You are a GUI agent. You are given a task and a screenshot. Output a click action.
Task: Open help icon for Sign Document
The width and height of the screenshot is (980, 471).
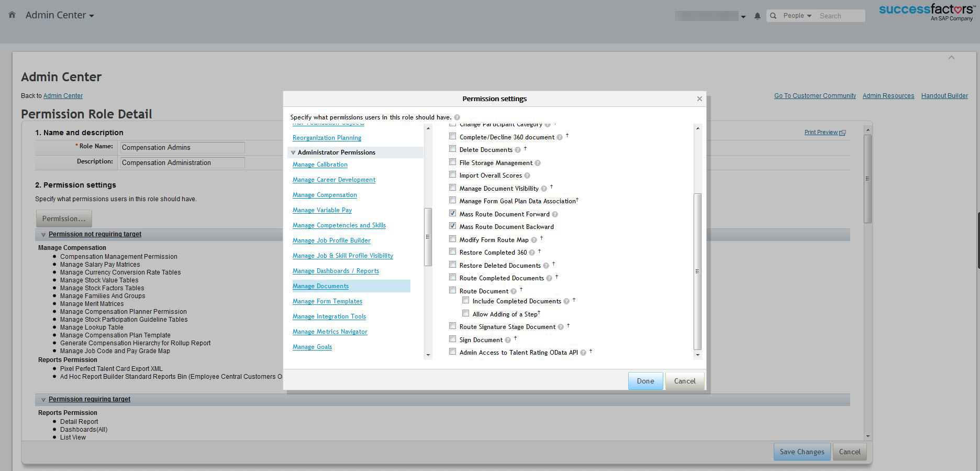point(508,340)
